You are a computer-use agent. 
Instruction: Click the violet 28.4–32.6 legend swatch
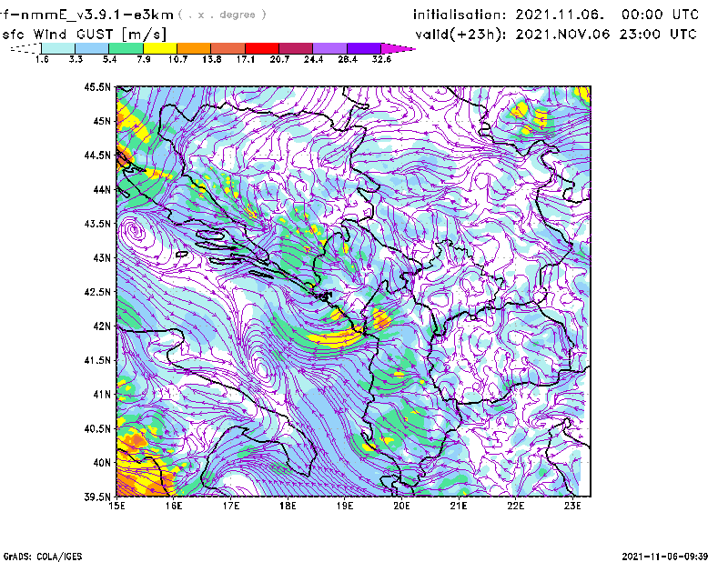pyautogui.click(x=364, y=48)
